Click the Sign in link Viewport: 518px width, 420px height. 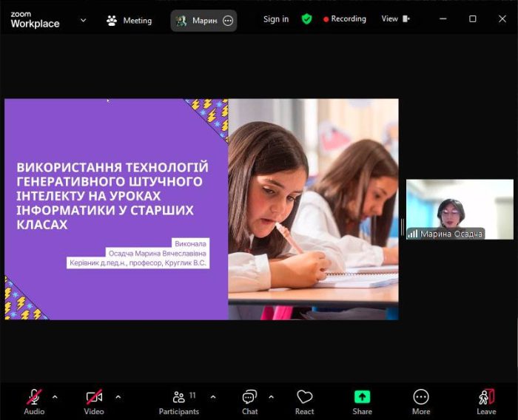[276, 19]
